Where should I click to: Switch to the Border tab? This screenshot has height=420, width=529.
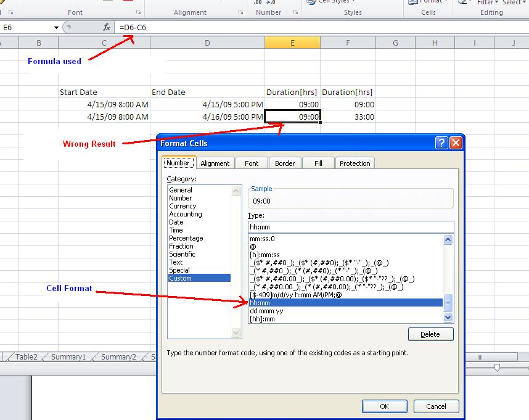[x=285, y=163]
